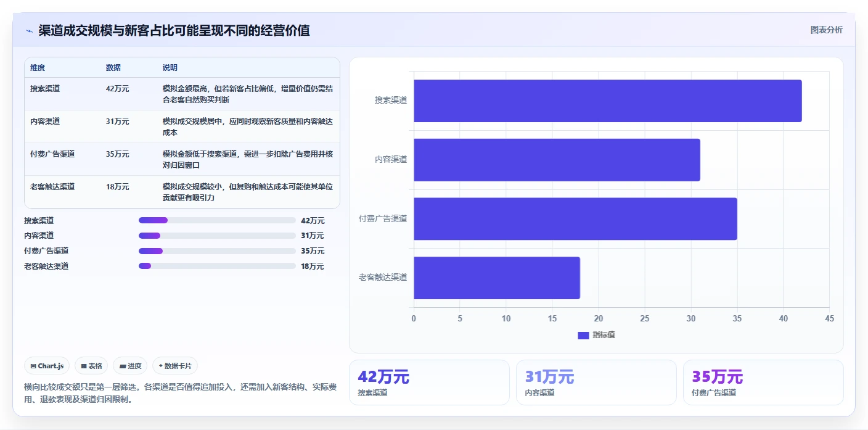Click the 搜索渠道 y-axis label

pos(391,100)
